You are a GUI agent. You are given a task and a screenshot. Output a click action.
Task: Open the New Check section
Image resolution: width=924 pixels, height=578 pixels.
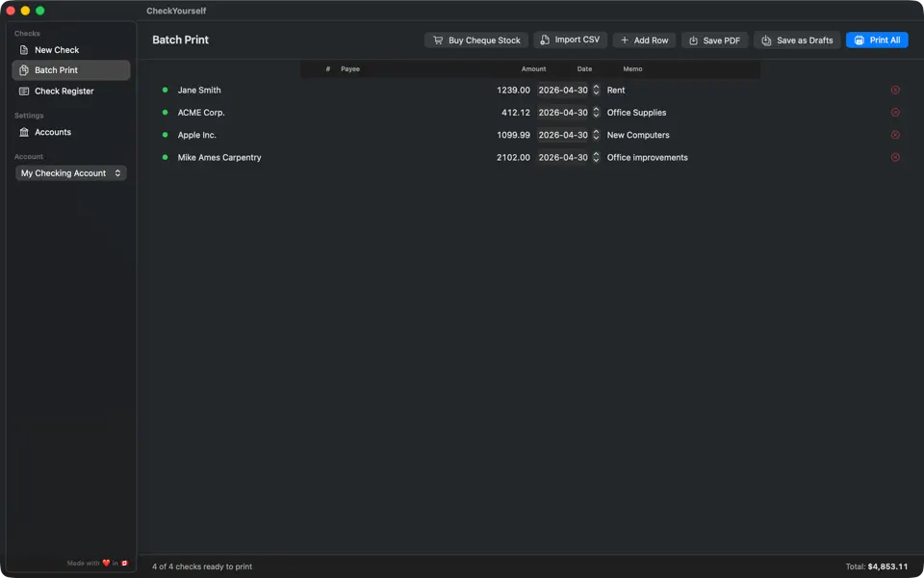pyautogui.click(x=70, y=50)
